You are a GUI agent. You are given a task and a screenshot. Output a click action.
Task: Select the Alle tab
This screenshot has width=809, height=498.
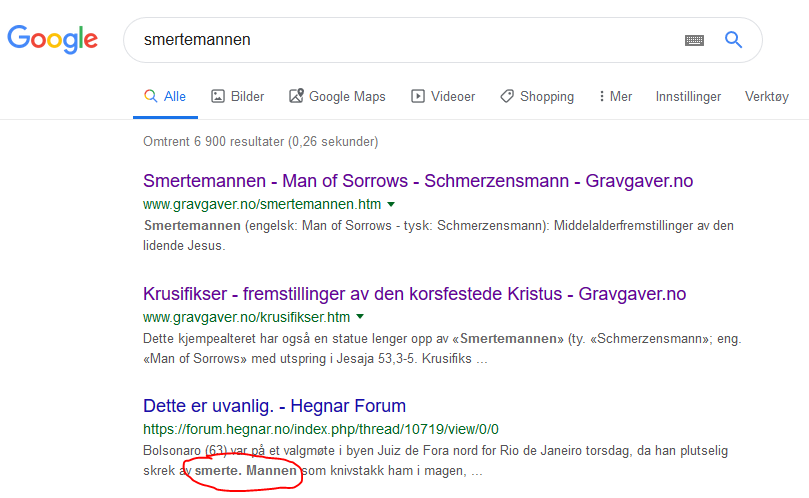[165, 97]
